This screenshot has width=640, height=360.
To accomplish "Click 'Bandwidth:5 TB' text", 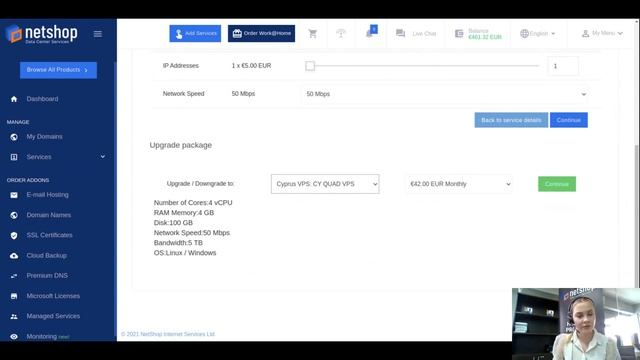I will [178, 243].
